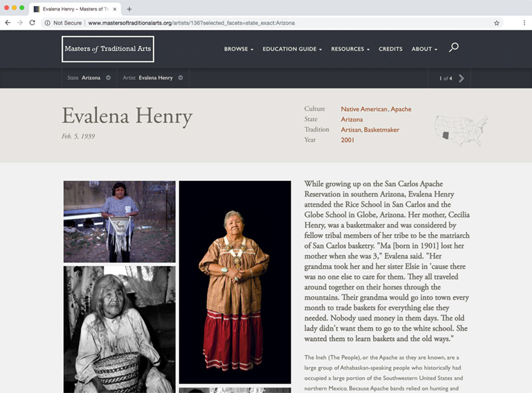The width and height of the screenshot is (532, 393).
Task: Click the Arizona location on the US map
Action: (x=446, y=135)
